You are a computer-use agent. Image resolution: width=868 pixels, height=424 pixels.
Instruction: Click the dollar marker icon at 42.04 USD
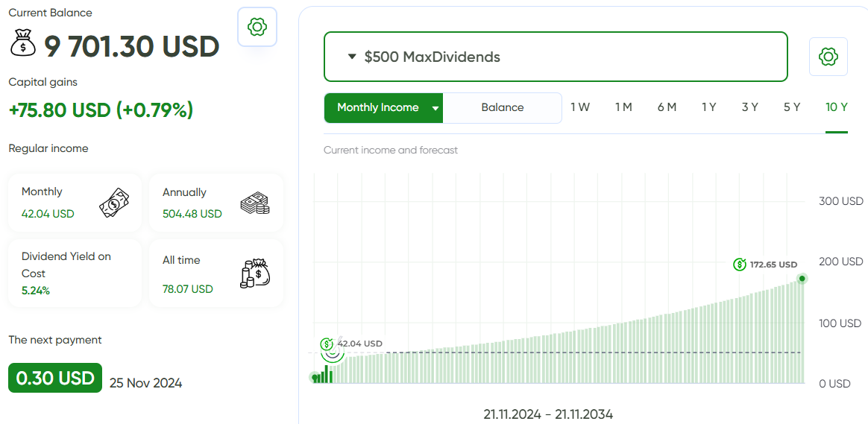coord(327,344)
